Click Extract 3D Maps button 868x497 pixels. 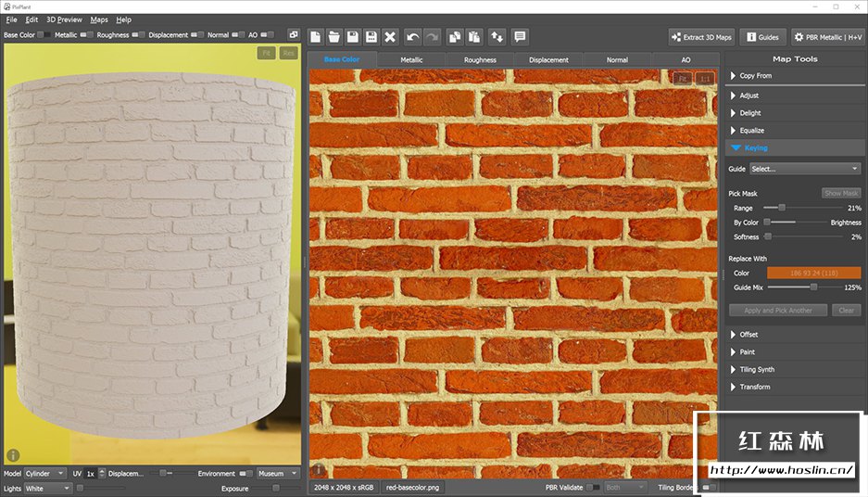point(702,37)
